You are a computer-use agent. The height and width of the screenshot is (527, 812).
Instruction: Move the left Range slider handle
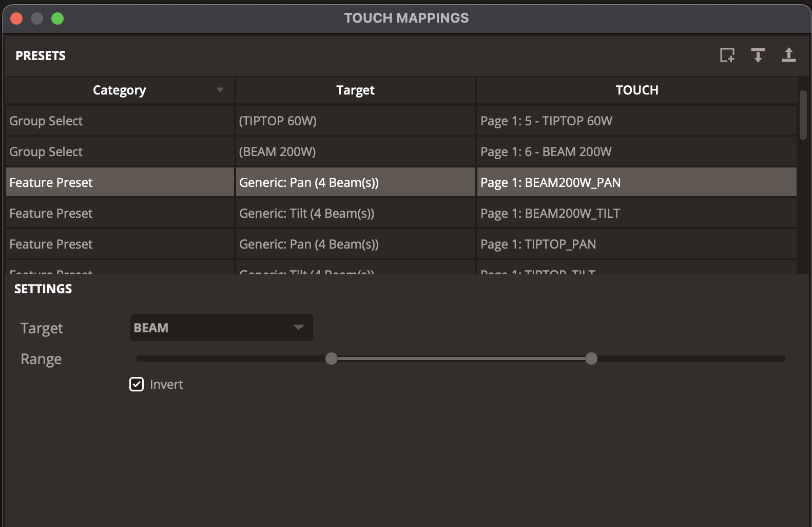(x=332, y=359)
